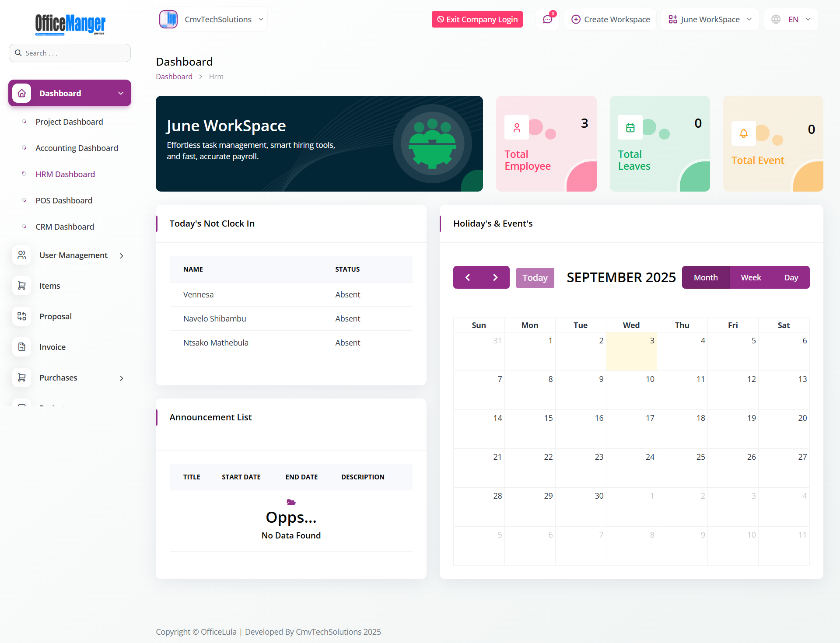Click the Total Employee person icon
840x643 pixels.
pos(517,127)
